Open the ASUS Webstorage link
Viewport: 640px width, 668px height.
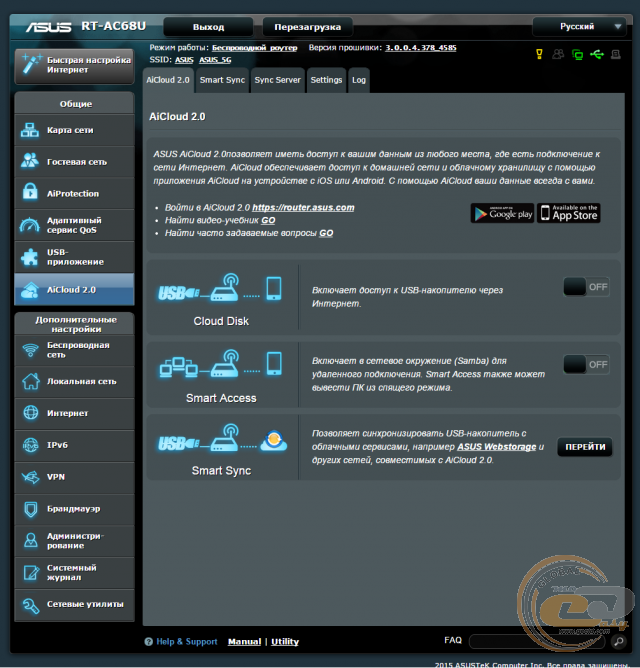pyautogui.click(x=496, y=447)
